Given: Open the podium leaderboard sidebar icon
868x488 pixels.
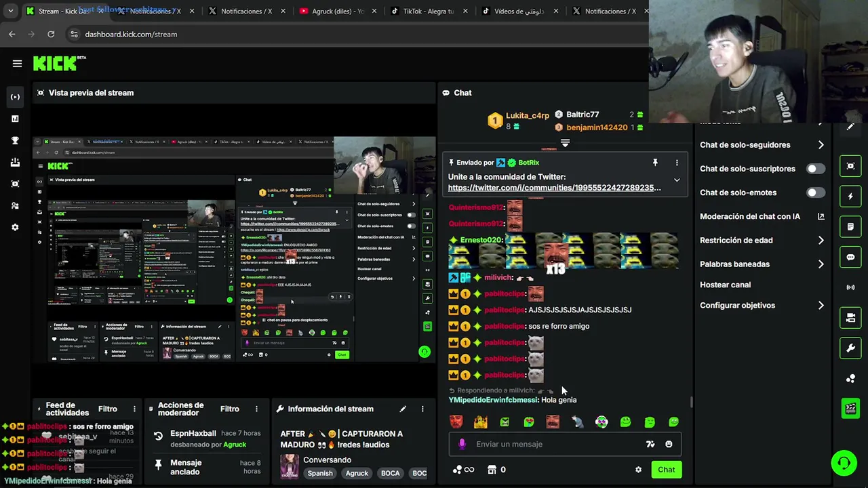Looking at the screenshot, I should coord(15,162).
